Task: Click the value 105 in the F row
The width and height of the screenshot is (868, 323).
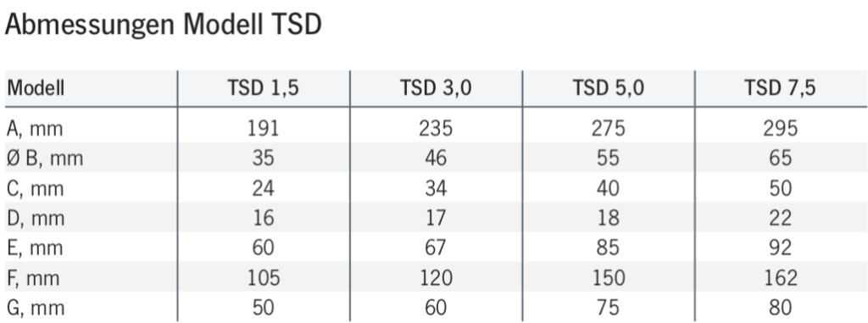Action: [x=263, y=277]
